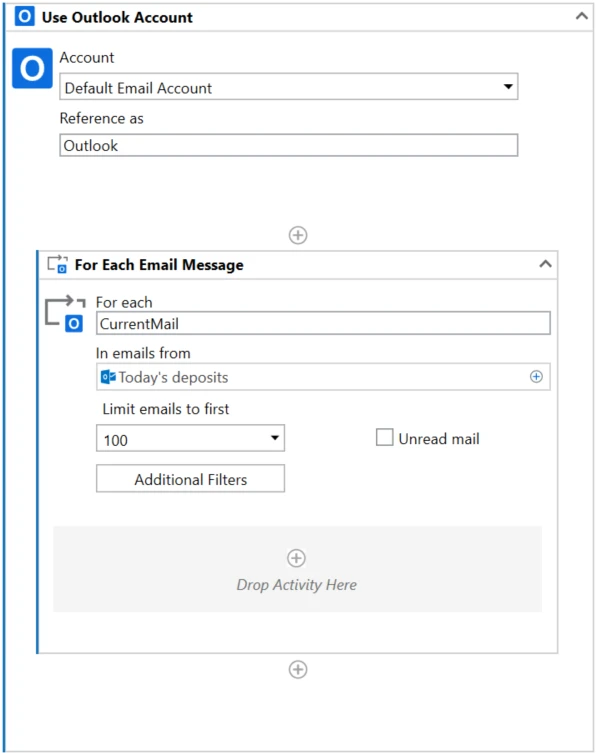The image size is (596, 753).
Task: Add activity via plus icon below For Each Email Message
Action: 298,669
